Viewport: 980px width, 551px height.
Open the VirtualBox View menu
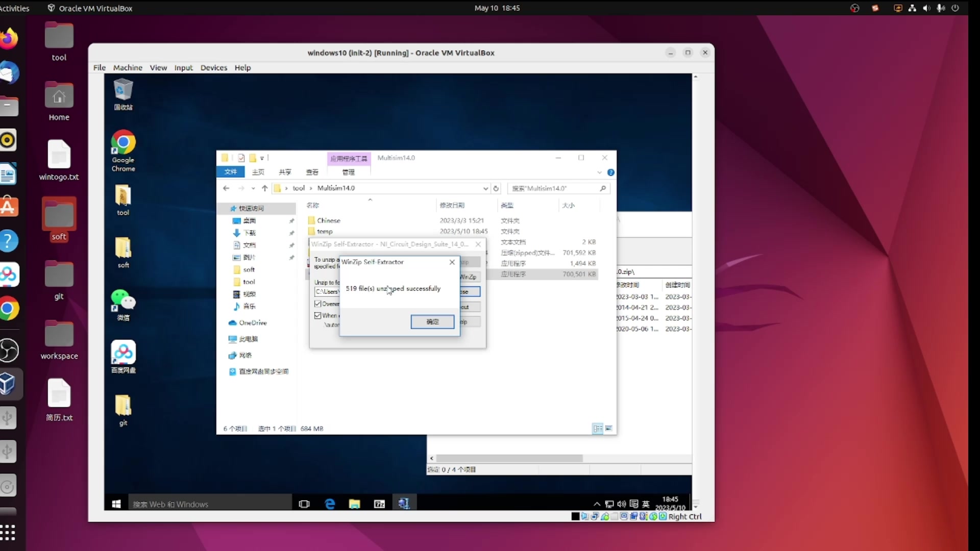click(158, 67)
